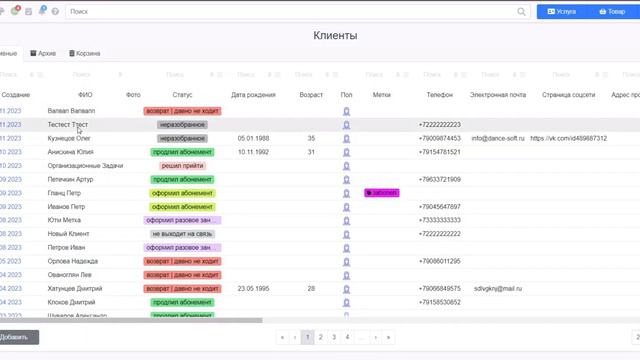Open the help question mark icon
Screen dimensions: 640x360
[55, 11]
